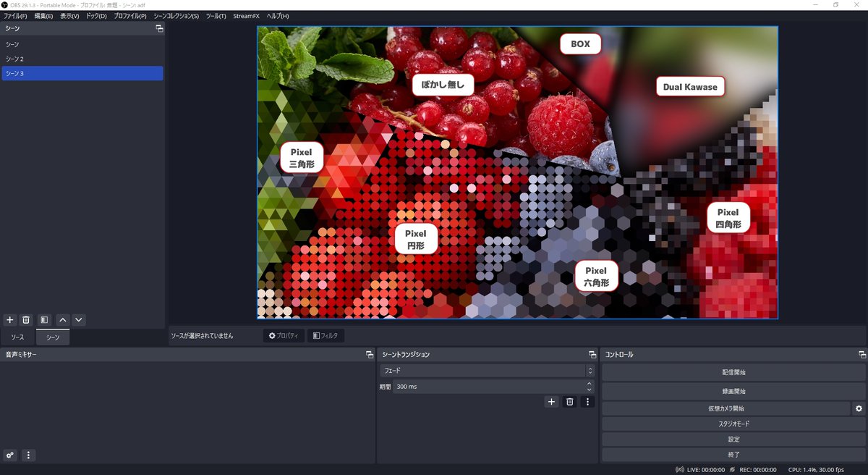Start streaming with 配信開始

(733, 372)
